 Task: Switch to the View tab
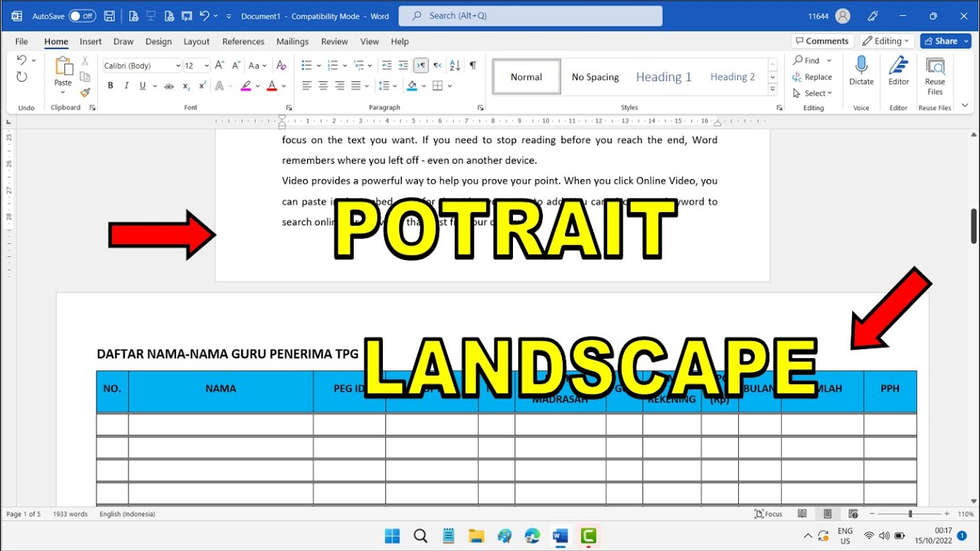tap(370, 41)
